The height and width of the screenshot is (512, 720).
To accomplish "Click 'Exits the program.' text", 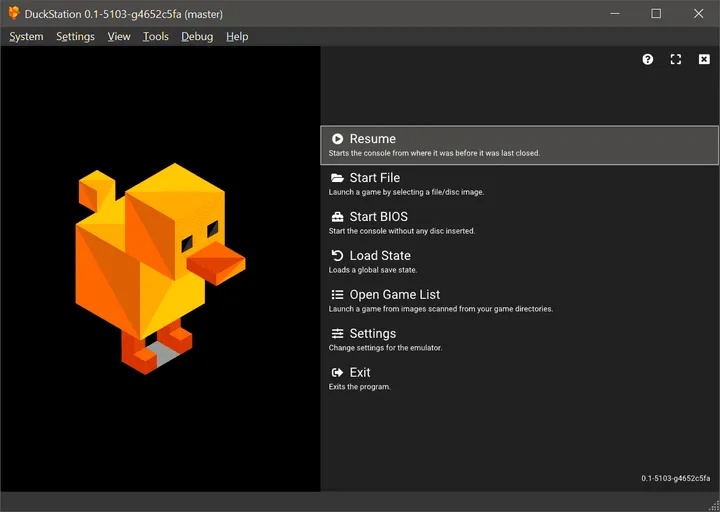I will (x=359, y=387).
